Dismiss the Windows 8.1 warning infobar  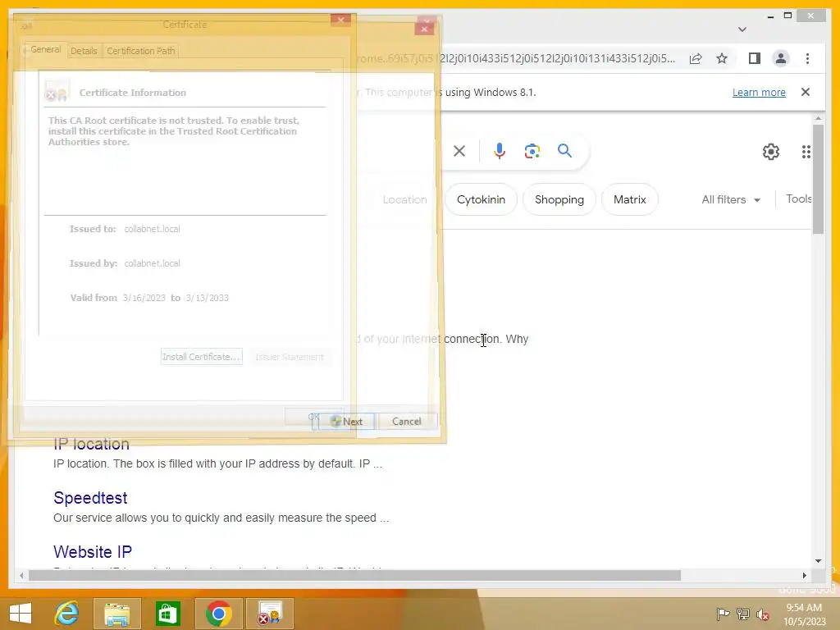coord(806,92)
